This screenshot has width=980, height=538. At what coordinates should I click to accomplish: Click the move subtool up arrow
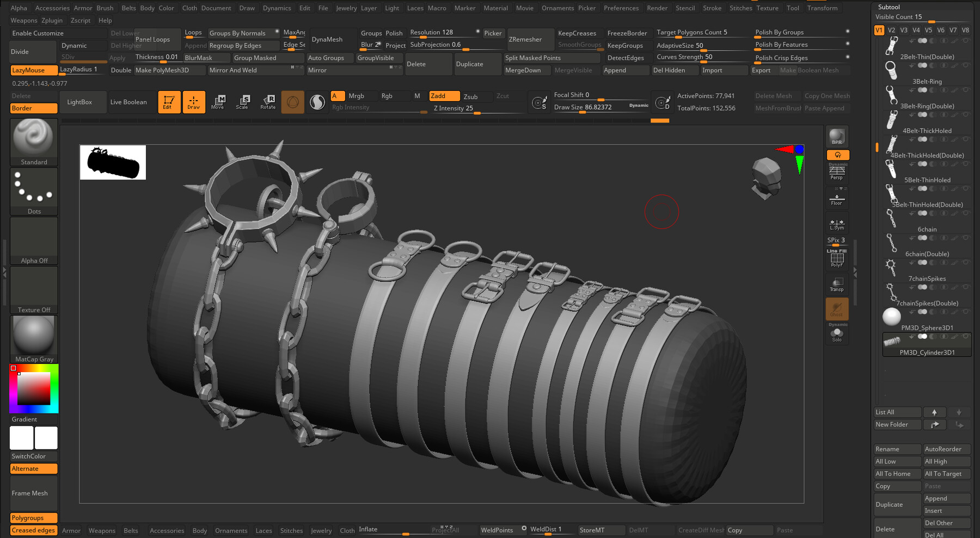934,412
